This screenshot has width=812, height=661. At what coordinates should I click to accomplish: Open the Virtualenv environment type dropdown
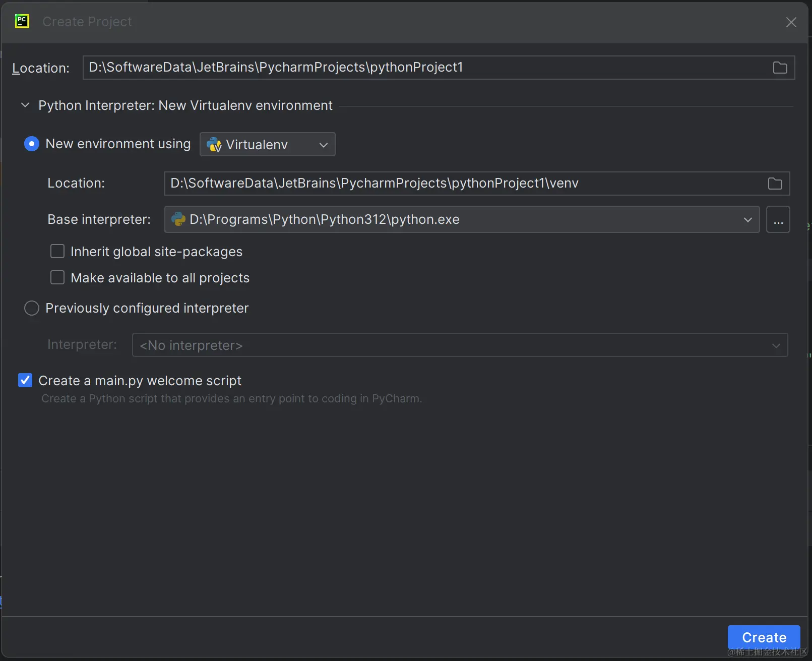(x=268, y=145)
